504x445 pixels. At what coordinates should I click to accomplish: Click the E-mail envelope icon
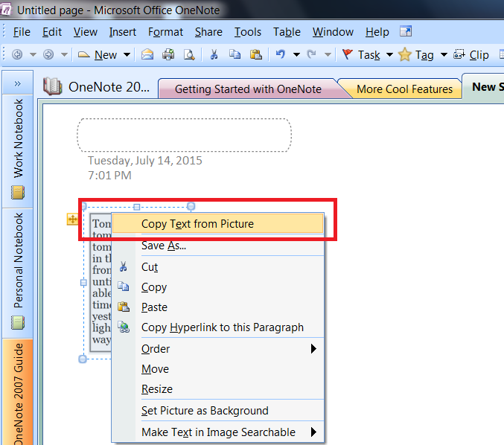tap(147, 54)
